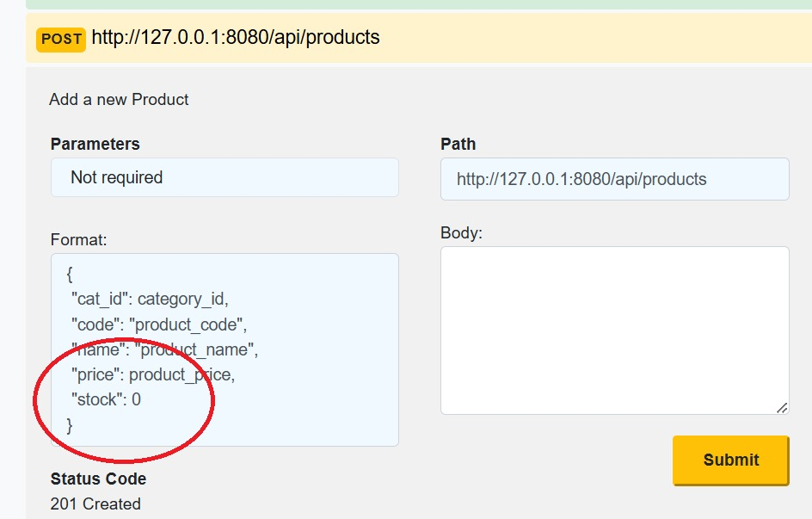Click the Submit button
Viewport: 812px width, 519px height.
pyautogui.click(x=730, y=460)
